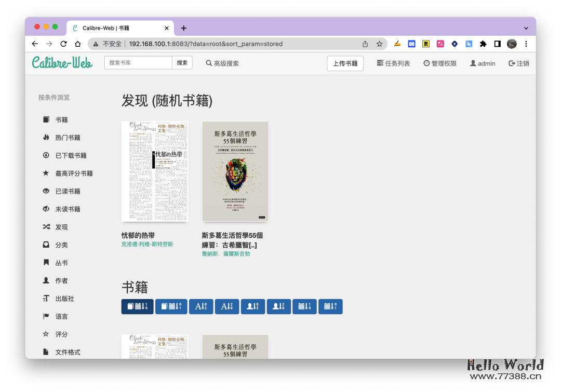This screenshot has height=392, width=561.
Task: Click the 发现 (随机书籍) heading
Action: 167,101
